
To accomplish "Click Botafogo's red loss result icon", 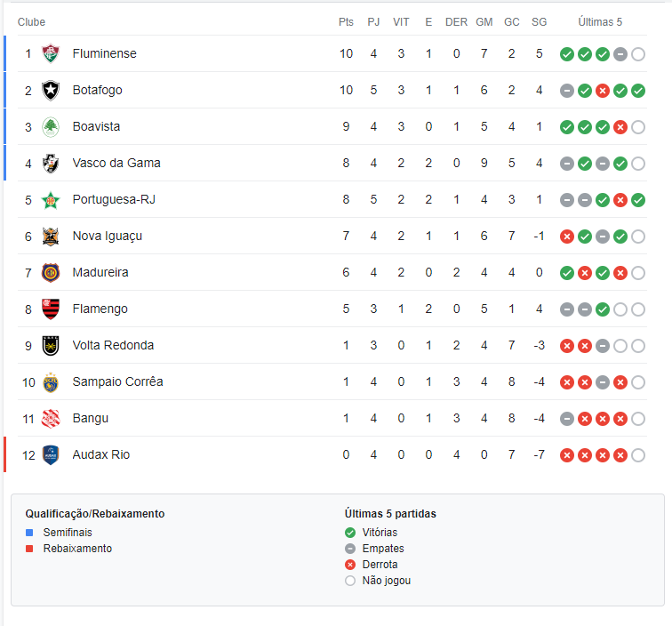I will point(603,91).
